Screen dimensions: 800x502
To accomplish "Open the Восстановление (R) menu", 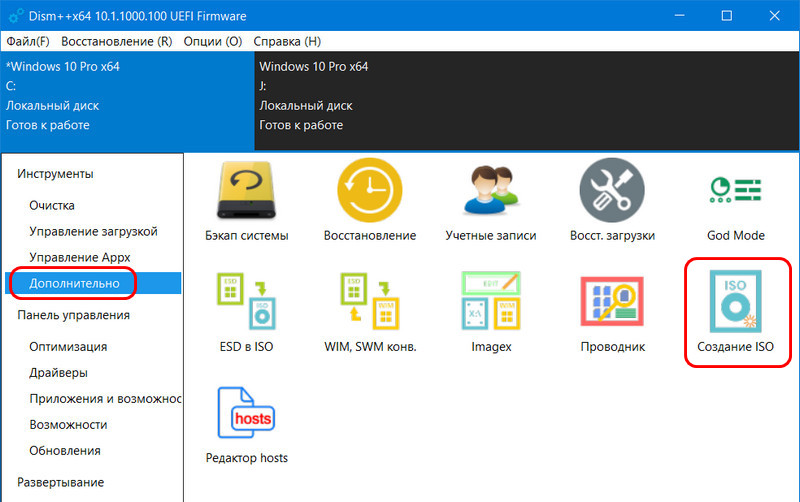I will point(116,41).
